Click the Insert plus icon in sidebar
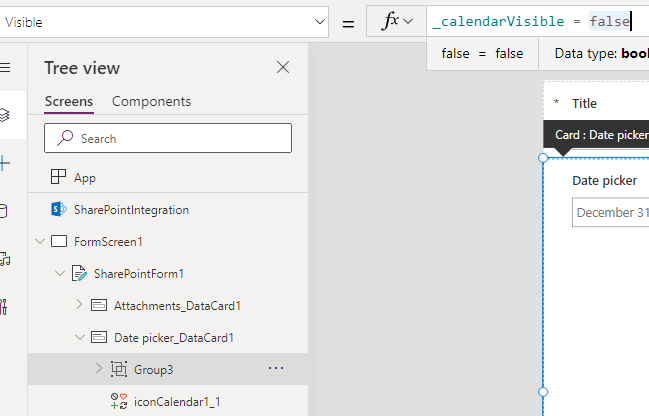The image size is (649, 416). click(x=5, y=163)
